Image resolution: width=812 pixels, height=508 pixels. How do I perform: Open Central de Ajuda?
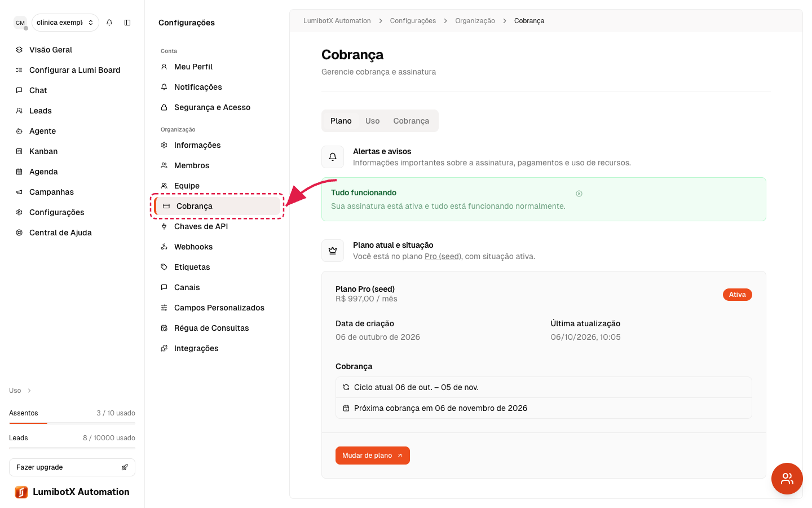72,233
